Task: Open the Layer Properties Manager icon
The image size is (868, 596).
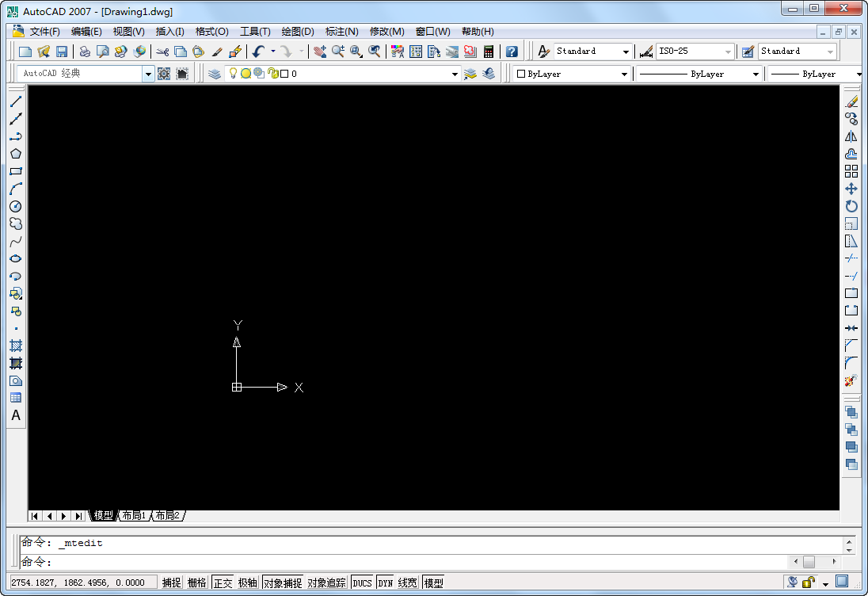Action: [214, 73]
